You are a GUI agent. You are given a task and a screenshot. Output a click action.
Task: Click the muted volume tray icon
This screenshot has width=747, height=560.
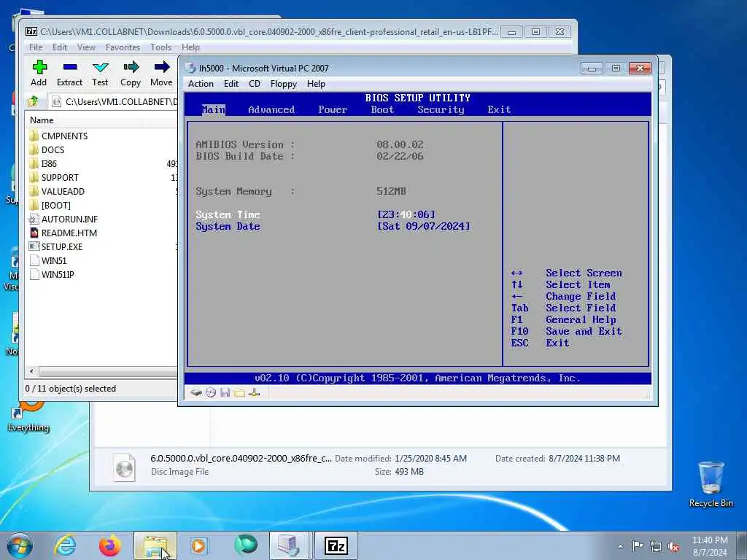coord(673,547)
